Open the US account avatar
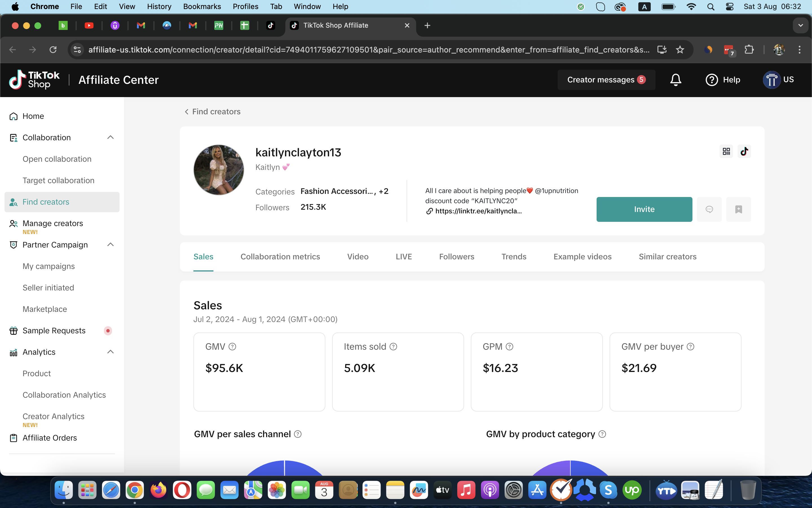This screenshot has height=508, width=812. 771,80
